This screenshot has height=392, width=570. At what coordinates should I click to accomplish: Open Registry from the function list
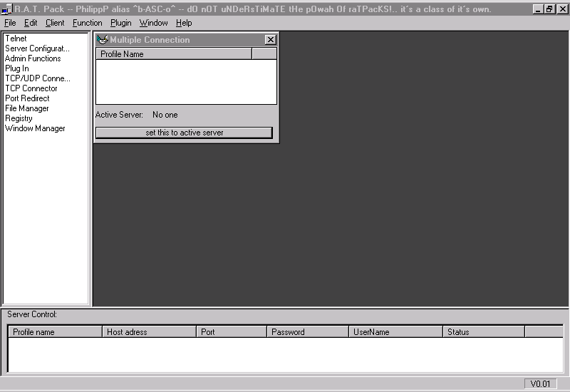[19, 118]
